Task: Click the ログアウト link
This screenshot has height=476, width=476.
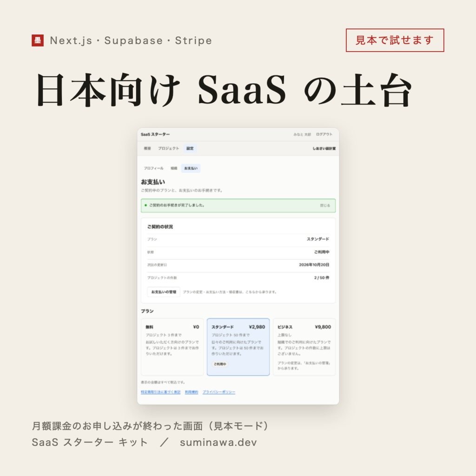Action: tap(324, 134)
